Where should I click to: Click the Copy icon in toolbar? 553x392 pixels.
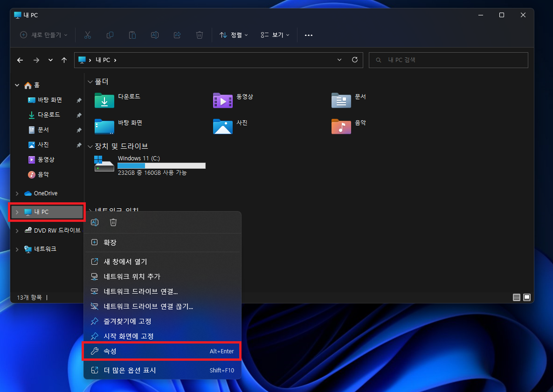pos(110,35)
